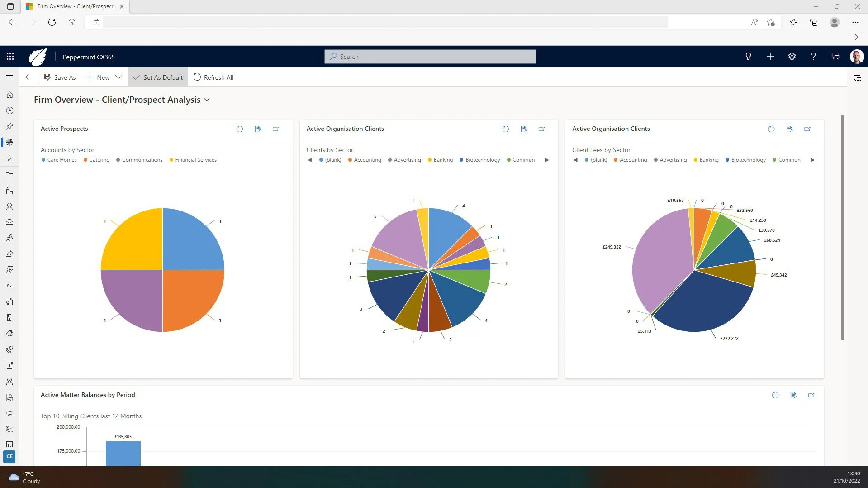
Task: Refresh the Active Prospects chart
Action: [240, 129]
